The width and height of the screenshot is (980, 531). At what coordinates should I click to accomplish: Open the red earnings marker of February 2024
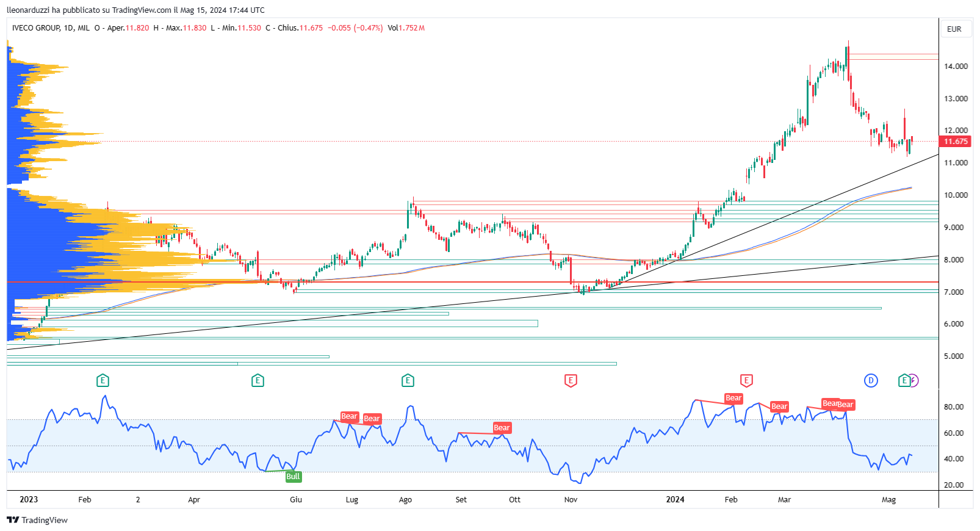click(746, 381)
